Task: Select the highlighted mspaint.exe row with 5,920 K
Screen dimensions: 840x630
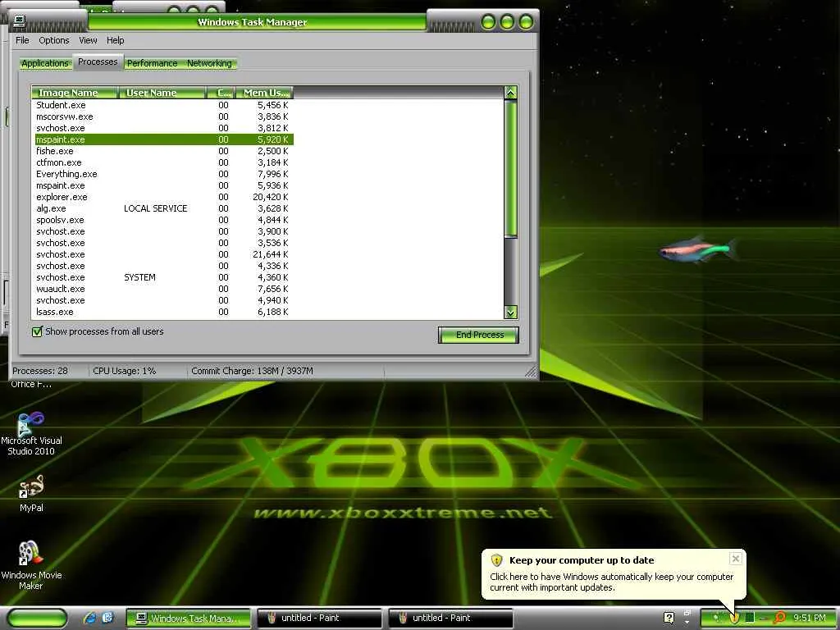Action: (162, 139)
